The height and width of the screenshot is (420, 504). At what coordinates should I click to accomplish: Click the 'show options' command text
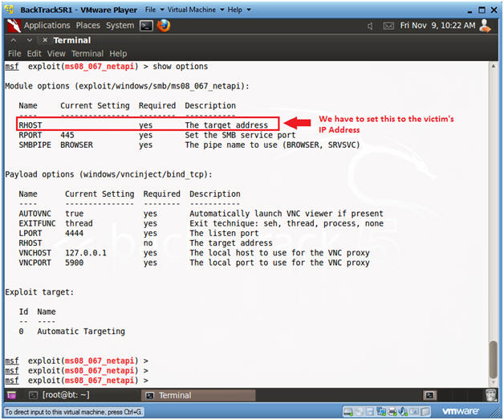[181, 67]
